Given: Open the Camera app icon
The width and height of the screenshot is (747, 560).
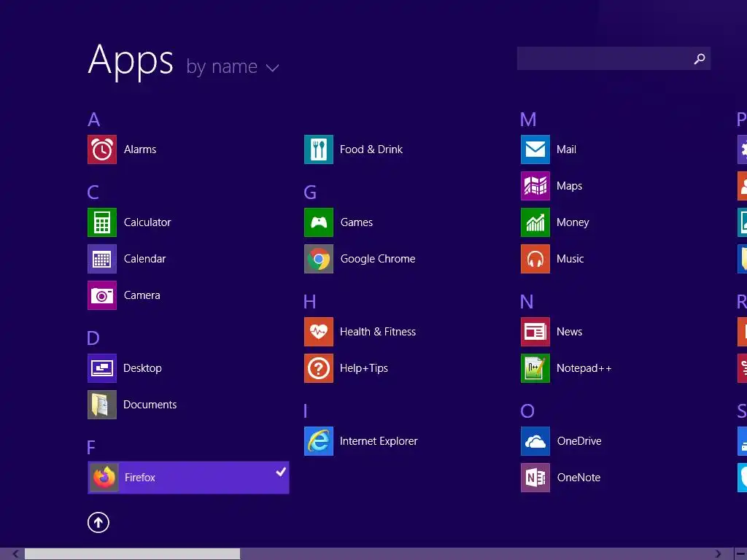Looking at the screenshot, I should [102, 295].
